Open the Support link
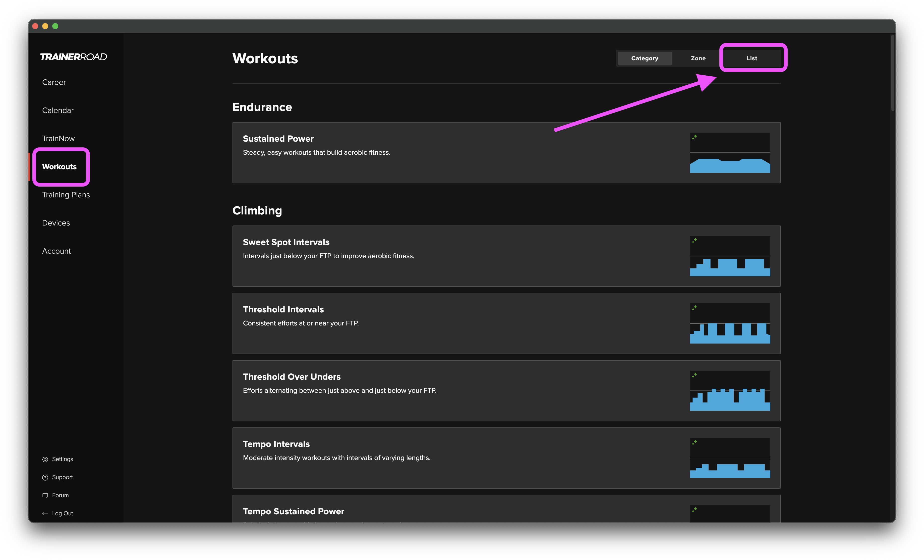 pos(63,477)
